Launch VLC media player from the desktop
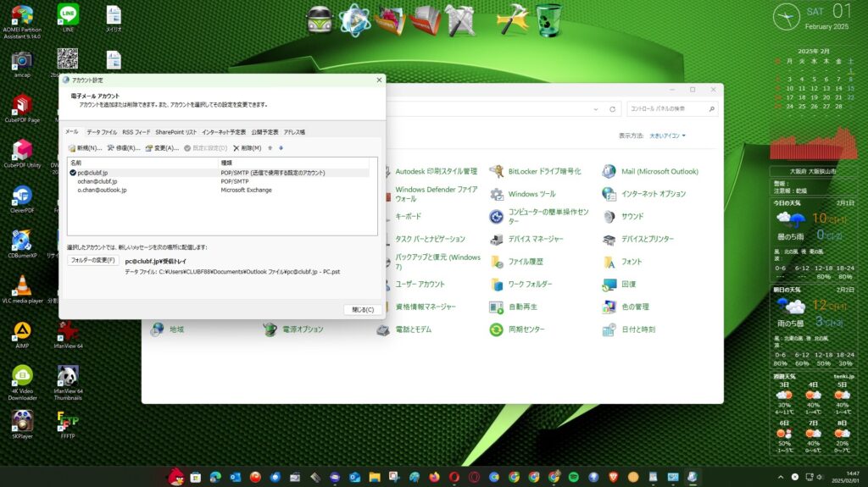 (22, 286)
